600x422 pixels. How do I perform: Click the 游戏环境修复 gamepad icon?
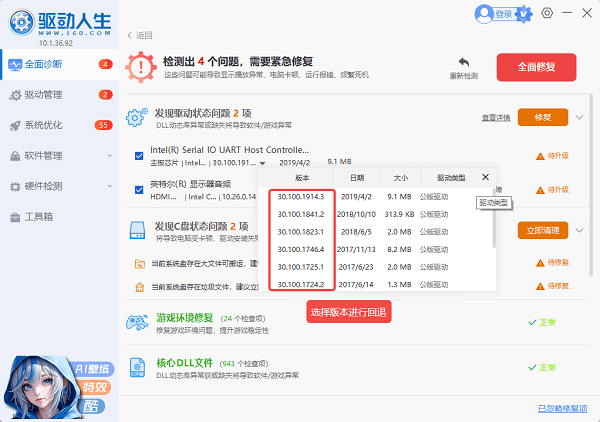[x=137, y=323]
